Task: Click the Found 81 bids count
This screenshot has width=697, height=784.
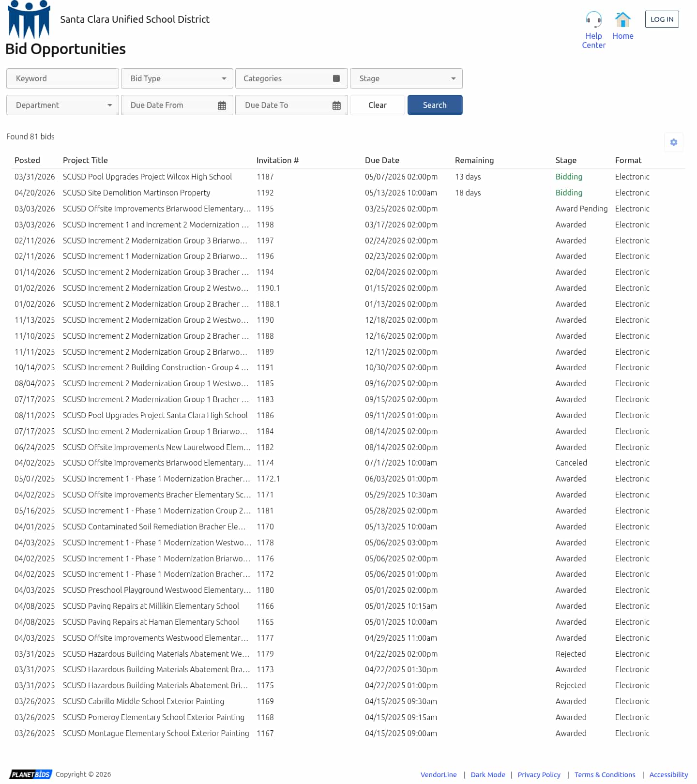Action: point(30,136)
